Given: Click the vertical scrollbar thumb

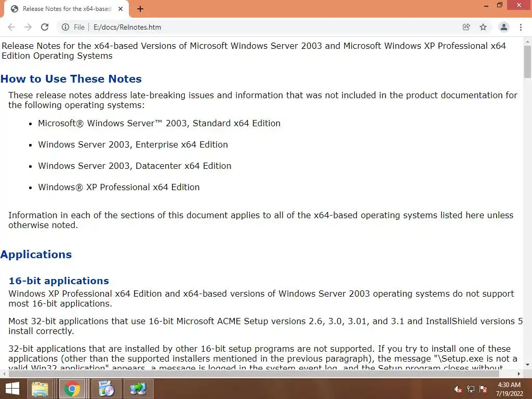Looking at the screenshot, I should [x=527, y=62].
